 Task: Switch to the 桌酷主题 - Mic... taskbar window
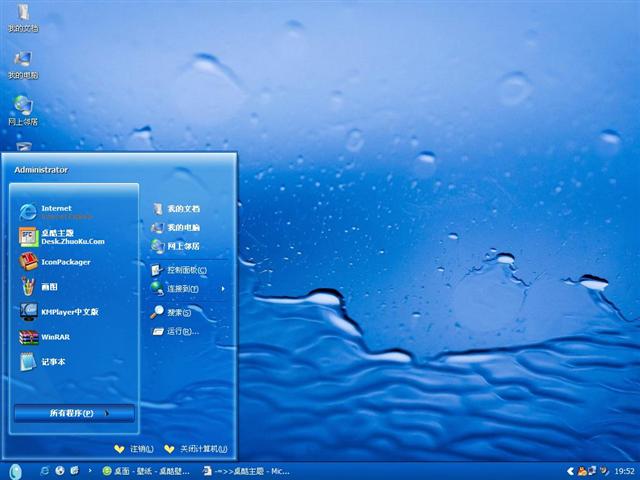click(x=247, y=471)
